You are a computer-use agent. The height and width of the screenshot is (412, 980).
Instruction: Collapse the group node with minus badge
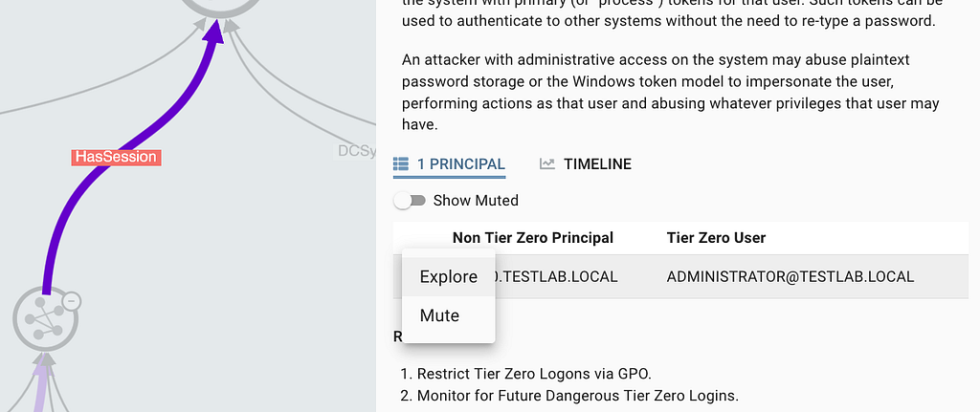pos(71,302)
